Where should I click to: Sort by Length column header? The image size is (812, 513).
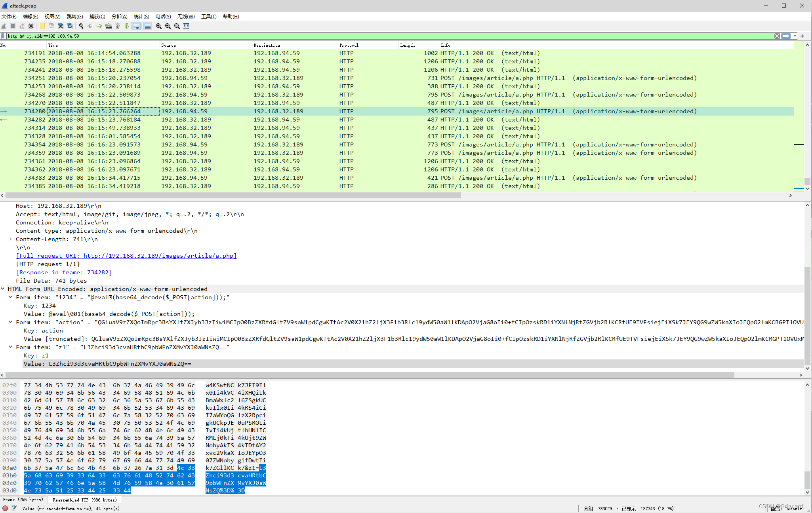[x=419, y=45]
